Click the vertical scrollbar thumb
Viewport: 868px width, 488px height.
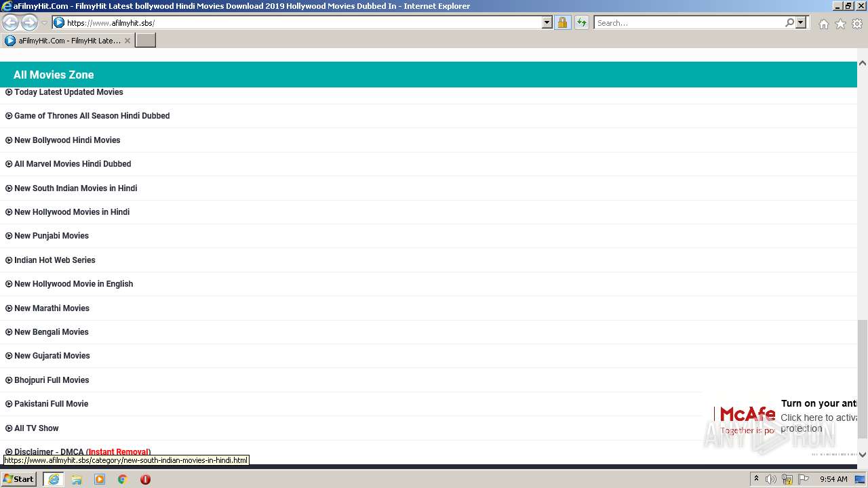863,380
